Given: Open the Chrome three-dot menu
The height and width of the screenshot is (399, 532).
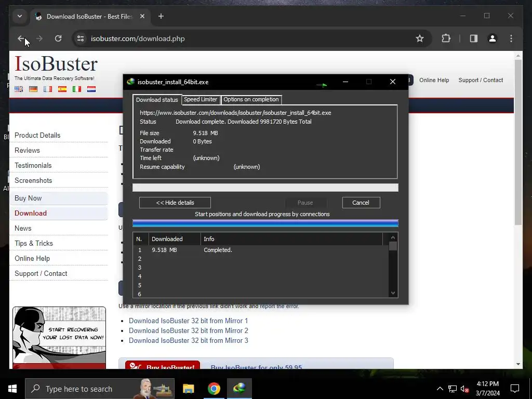Looking at the screenshot, I should pyautogui.click(x=511, y=38).
